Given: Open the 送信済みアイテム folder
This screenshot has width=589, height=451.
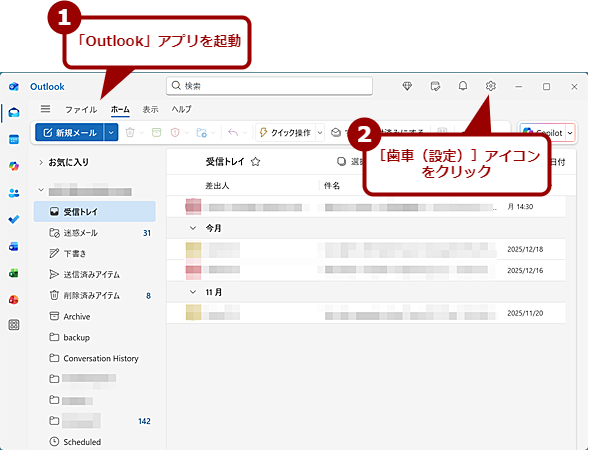Looking at the screenshot, I should click(95, 275).
